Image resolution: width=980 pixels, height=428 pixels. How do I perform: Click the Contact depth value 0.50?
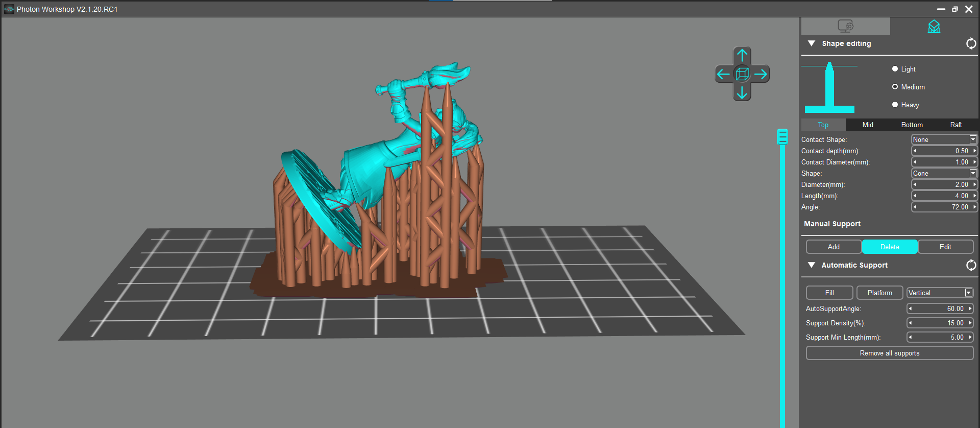point(962,151)
